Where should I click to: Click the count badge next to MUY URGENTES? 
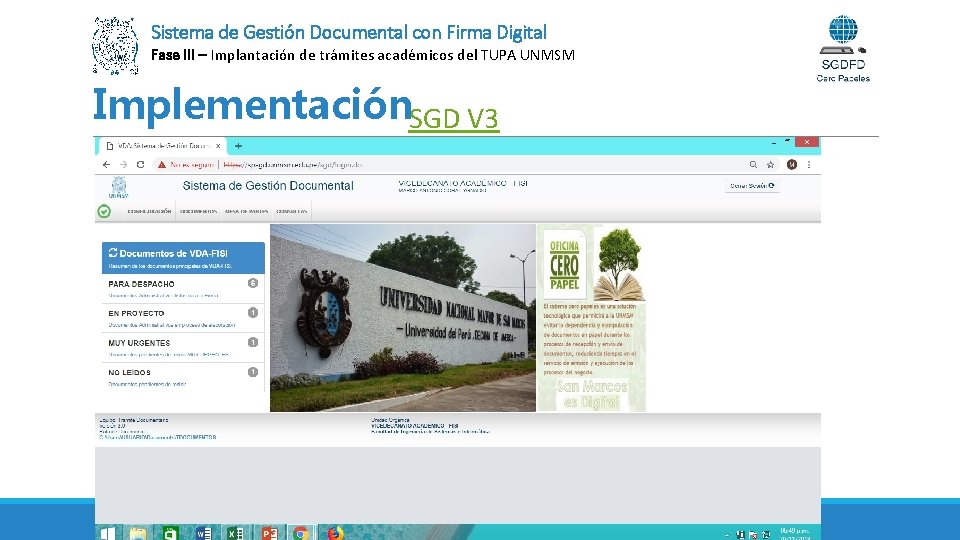252,342
